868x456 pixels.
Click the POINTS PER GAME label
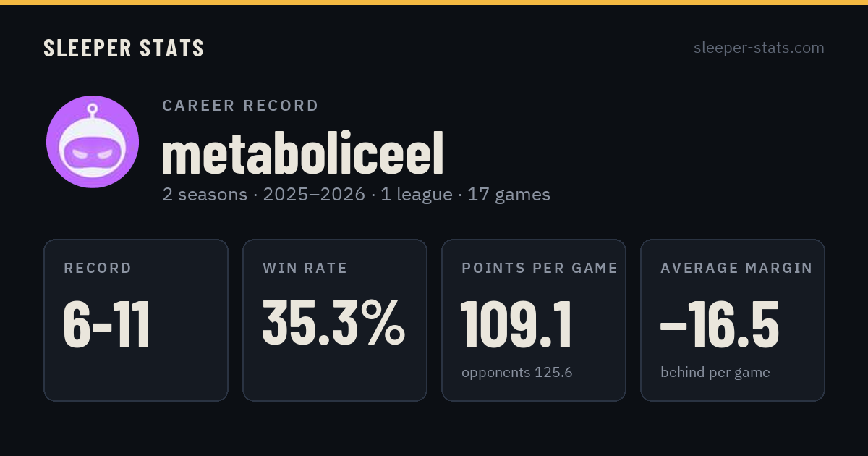(x=540, y=269)
